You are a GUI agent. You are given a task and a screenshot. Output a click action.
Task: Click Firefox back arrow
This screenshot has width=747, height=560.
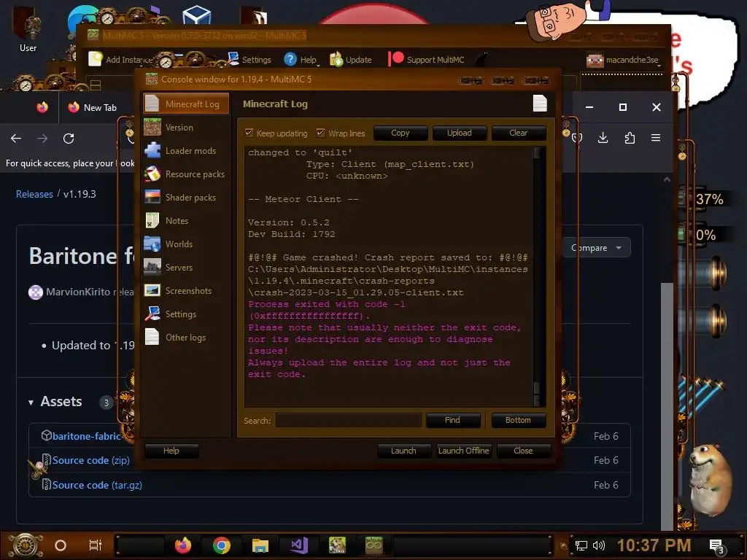(x=16, y=138)
